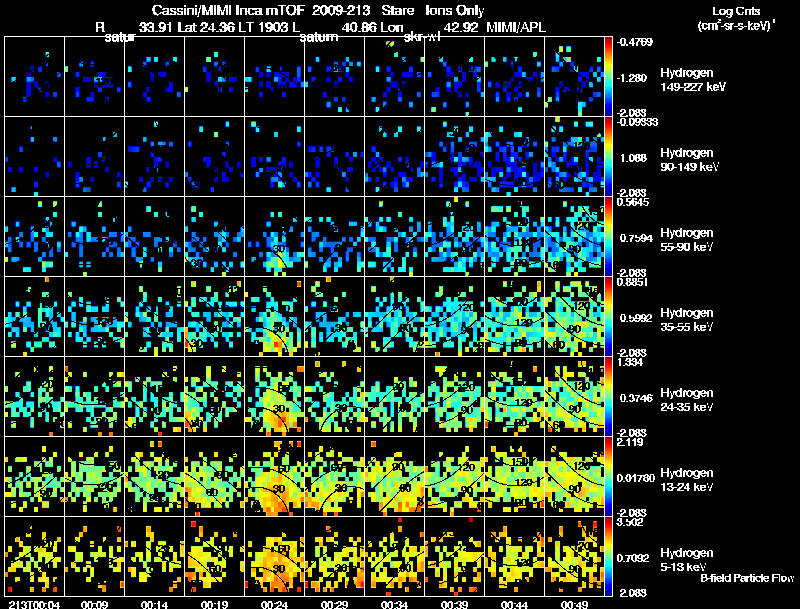Click the 'Hydrogen 90-149 keV' row label
Viewport: 800px width, 609px height.
tap(689, 160)
